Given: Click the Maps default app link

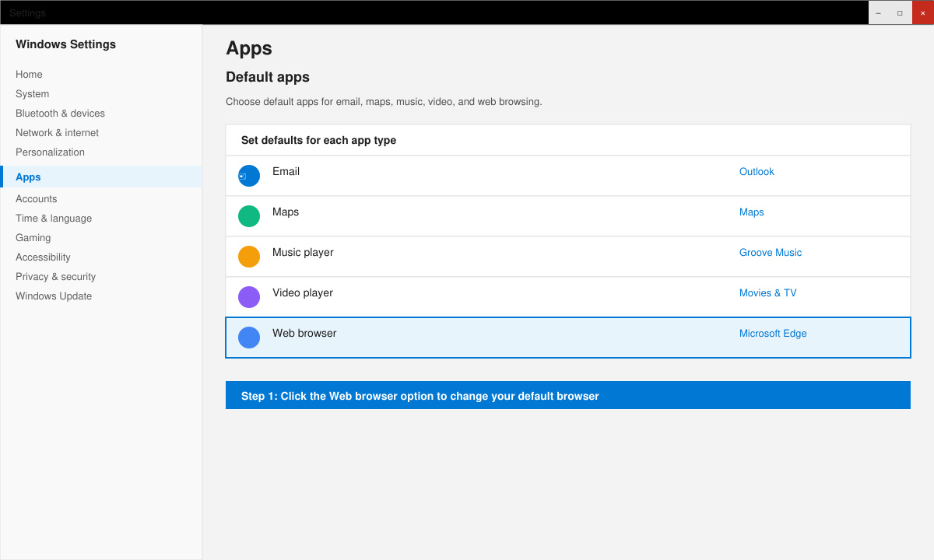Looking at the screenshot, I should click(x=751, y=212).
